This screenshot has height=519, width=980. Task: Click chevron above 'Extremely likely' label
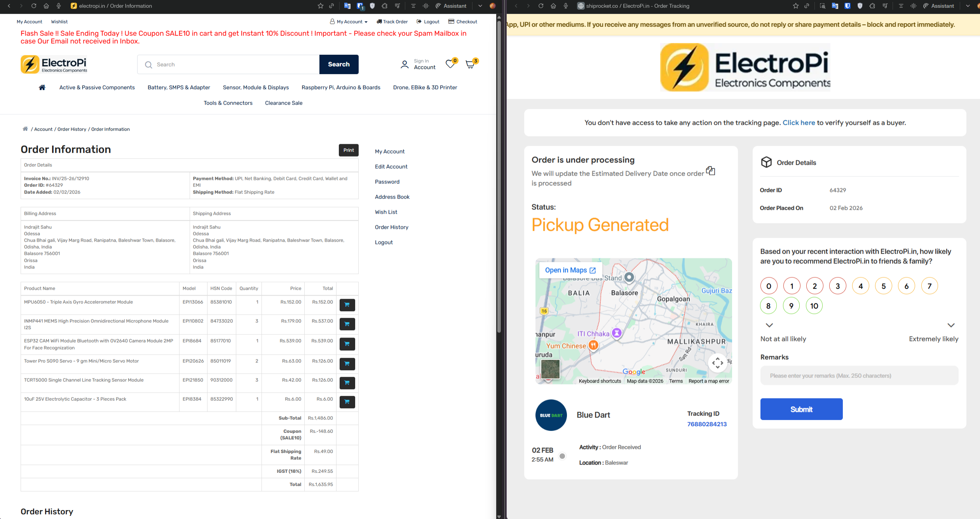(x=951, y=325)
